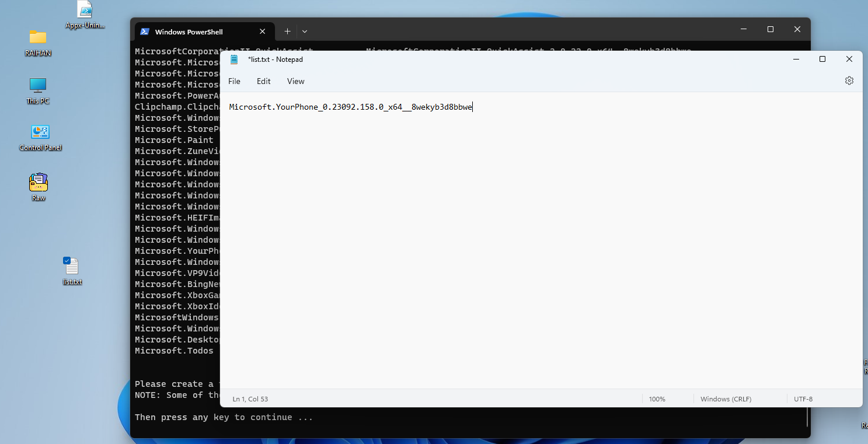The image size is (868, 444).
Task: Click the Microsoft.Deskto line in PowerShell
Action: coord(177,340)
